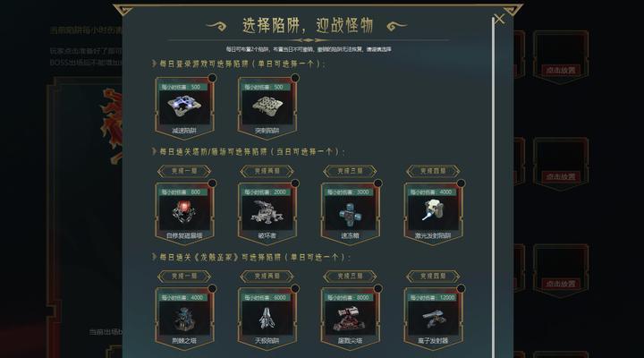The width and height of the screenshot is (644, 358).
Task: Select the 荆棘之塔 thorn tower icon
Action: 184,318
